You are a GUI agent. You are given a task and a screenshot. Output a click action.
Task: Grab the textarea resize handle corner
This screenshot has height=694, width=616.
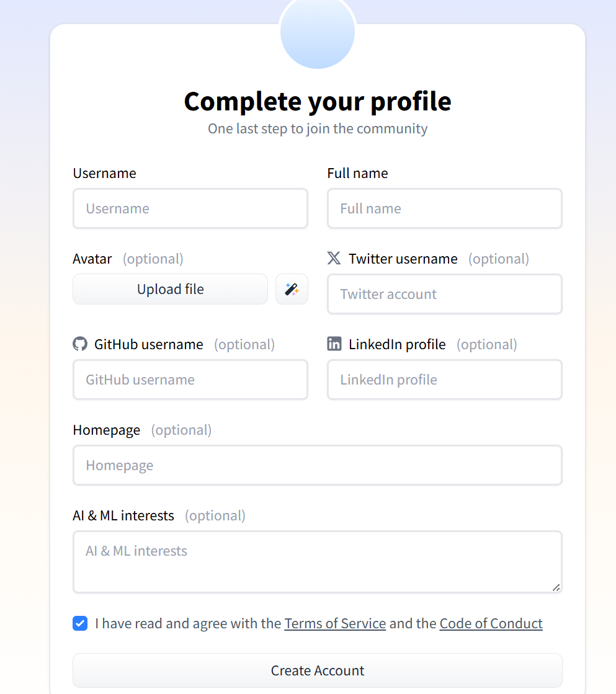click(x=556, y=587)
